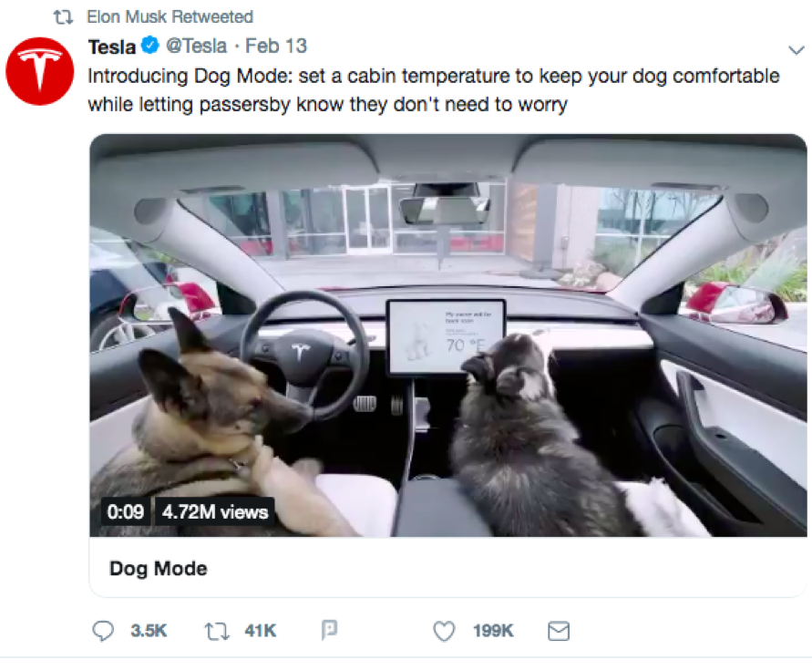Image resolution: width=812 pixels, height=670 pixels.
Task: Click the retweet arrows next to Elon Musk Retweeted
Action: [x=63, y=17]
